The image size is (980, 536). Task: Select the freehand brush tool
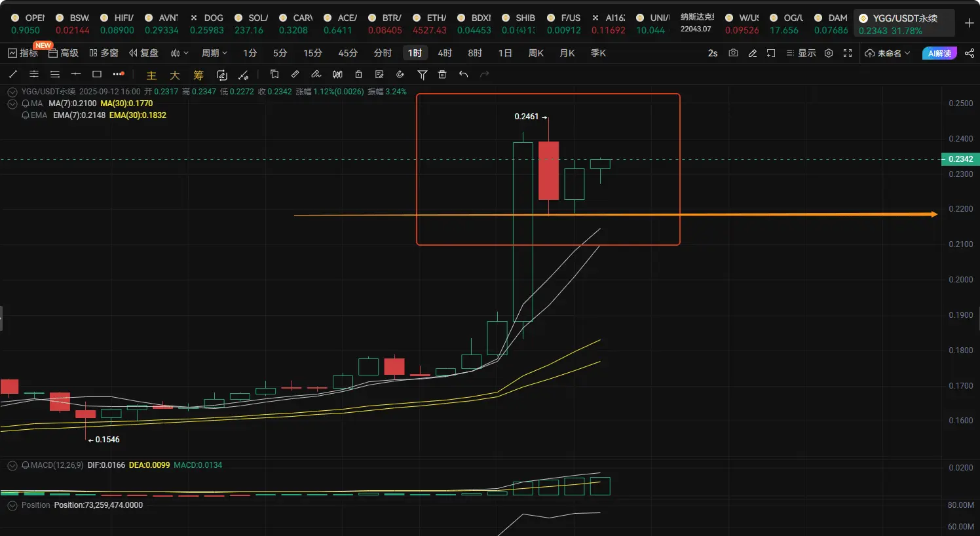tap(316, 75)
